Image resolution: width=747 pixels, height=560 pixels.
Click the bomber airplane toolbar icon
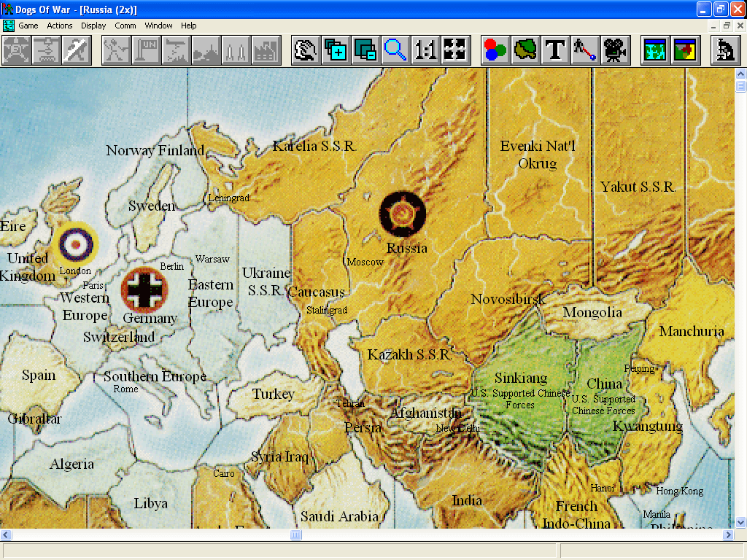[177, 50]
